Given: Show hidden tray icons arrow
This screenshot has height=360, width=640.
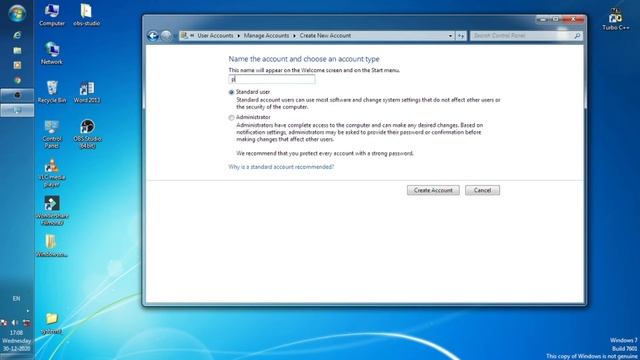Looking at the screenshot, I should click(x=28, y=311).
